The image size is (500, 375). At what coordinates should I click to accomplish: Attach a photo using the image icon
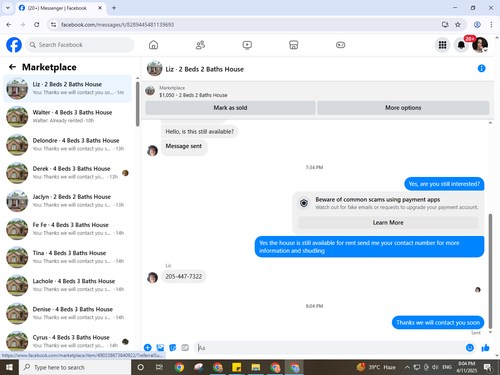tap(160, 348)
